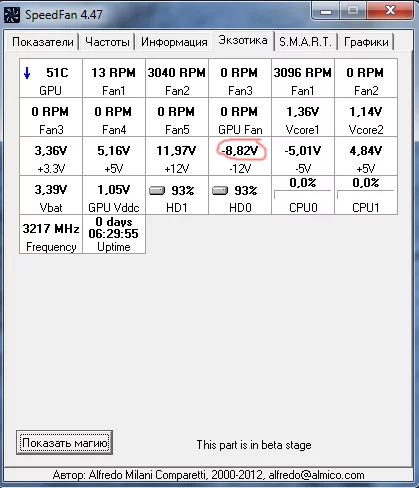Click the HD0 hard drive icon
Image resolution: width=419 pixels, height=488 pixels.
click(220, 191)
